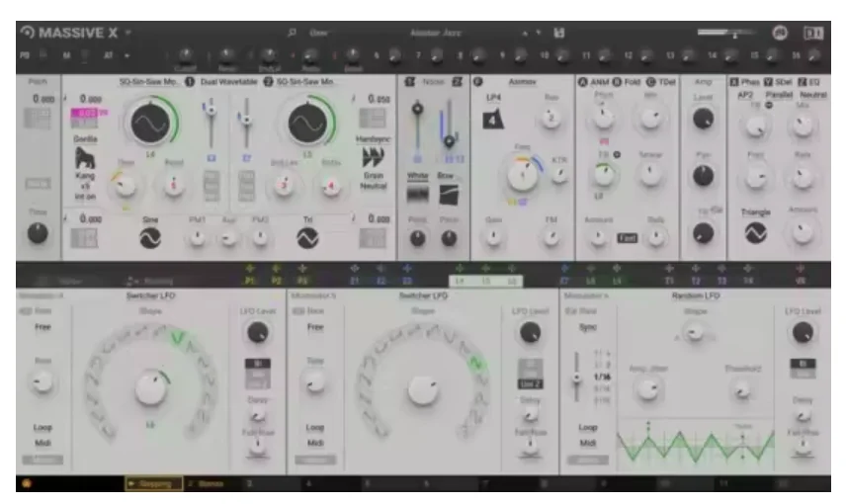Click the round NI logo icon

point(780,33)
